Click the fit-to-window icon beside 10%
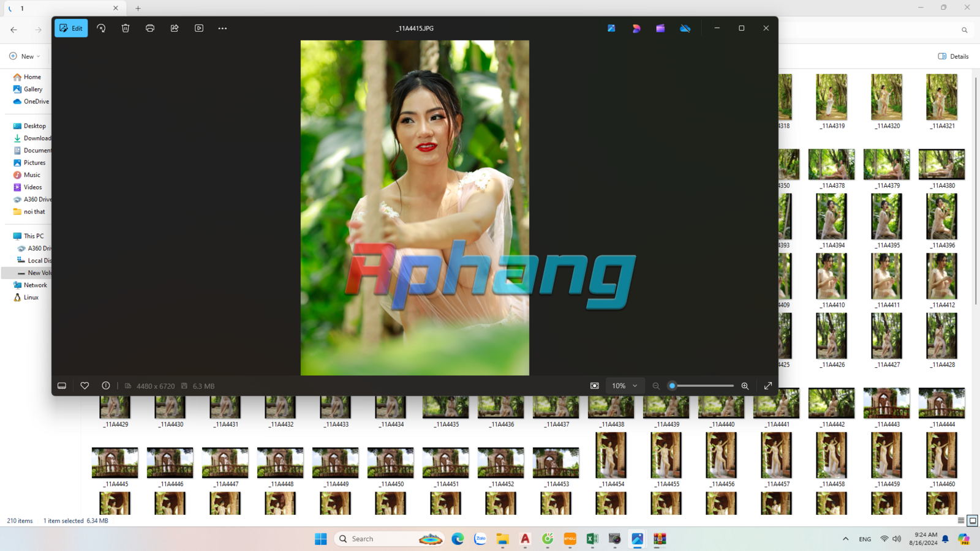Image resolution: width=980 pixels, height=551 pixels. pos(595,386)
